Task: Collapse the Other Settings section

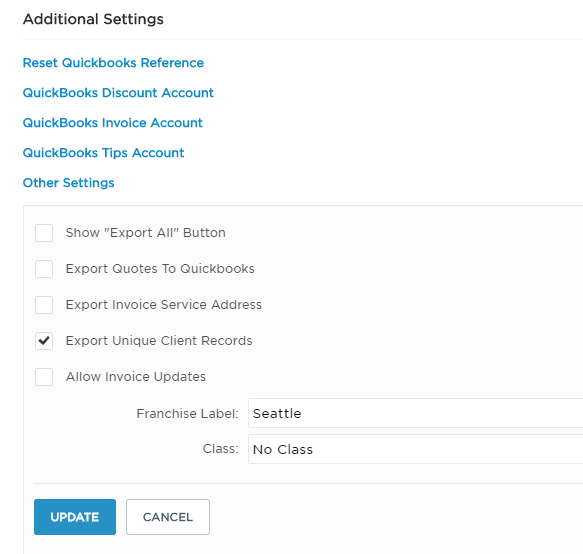Action: point(68,183)
